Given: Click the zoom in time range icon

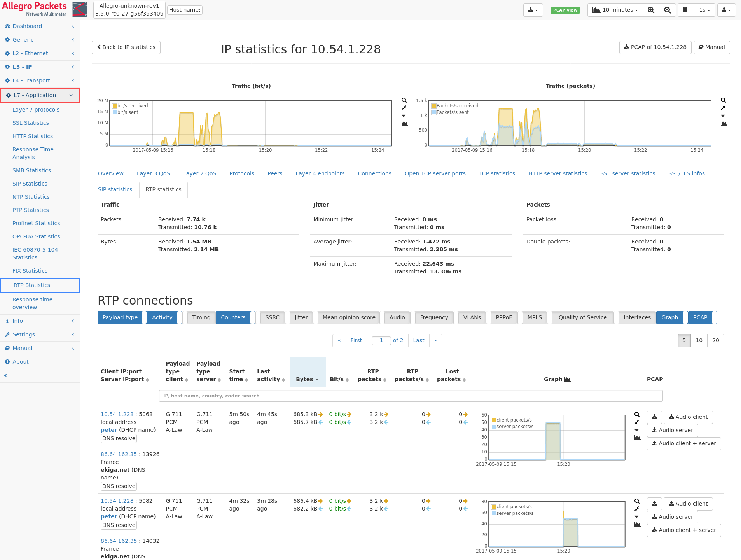Looking at the screenshot, I should (x=651, y=10).
